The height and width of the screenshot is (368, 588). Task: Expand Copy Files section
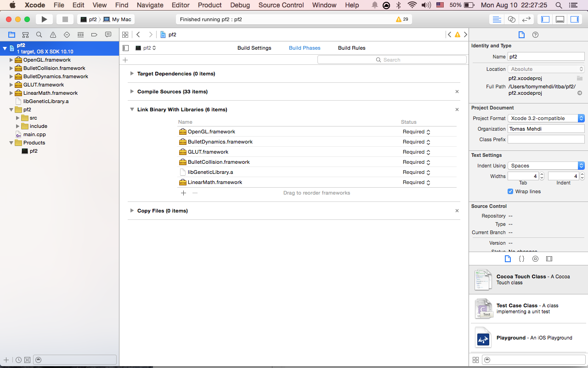coord(132,211)
